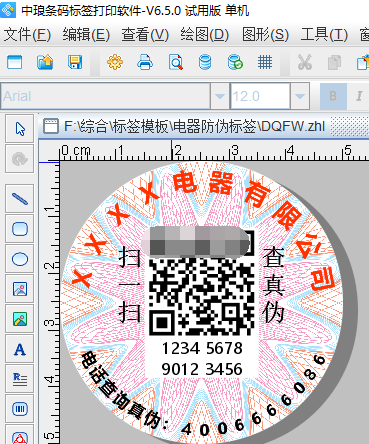Viewport: 369px width, 444px height.
Task: Open the 图形(S) menu
Action: pos(265,35)
